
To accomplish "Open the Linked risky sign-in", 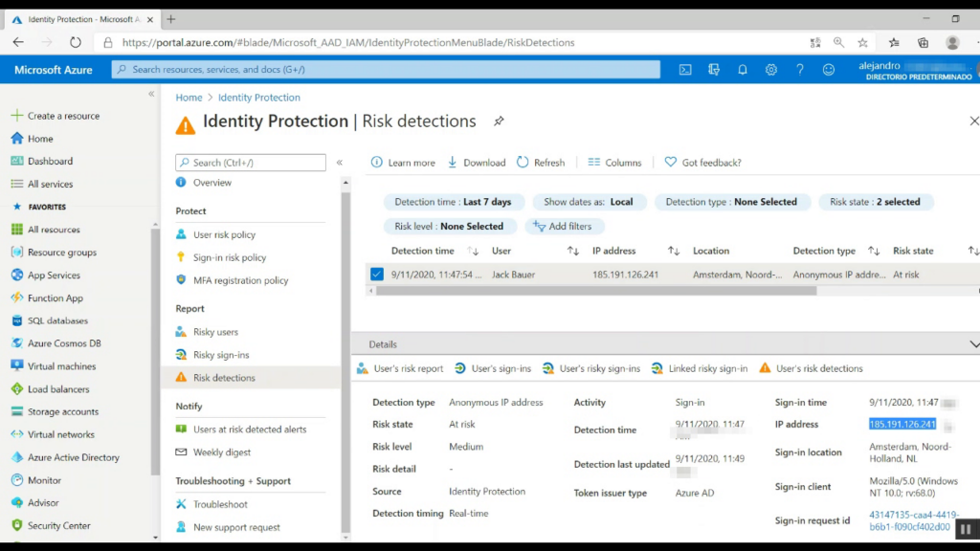I will tap(700, 368).
